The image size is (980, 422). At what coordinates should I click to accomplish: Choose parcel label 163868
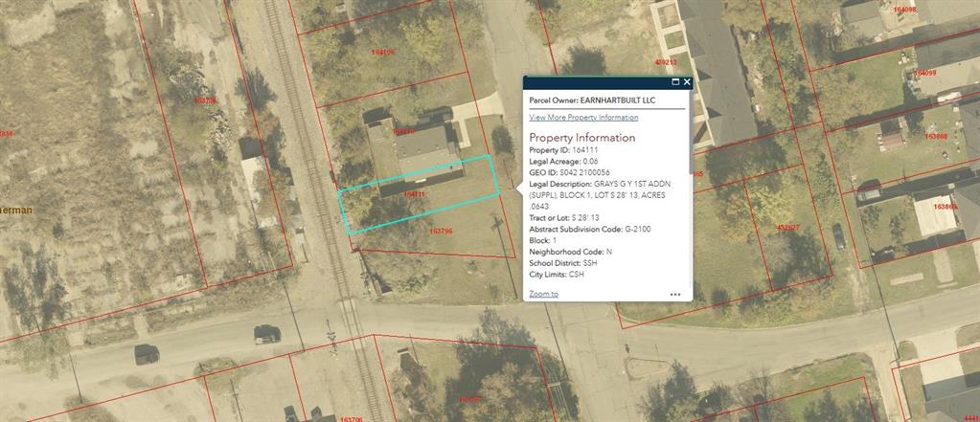[x=936, y=136]
